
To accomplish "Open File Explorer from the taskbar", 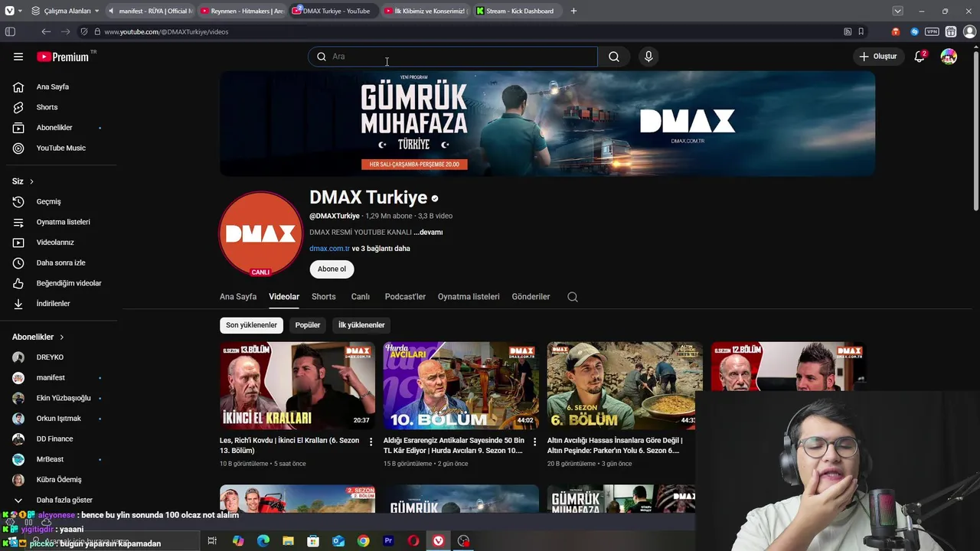I will click(288, 541).
